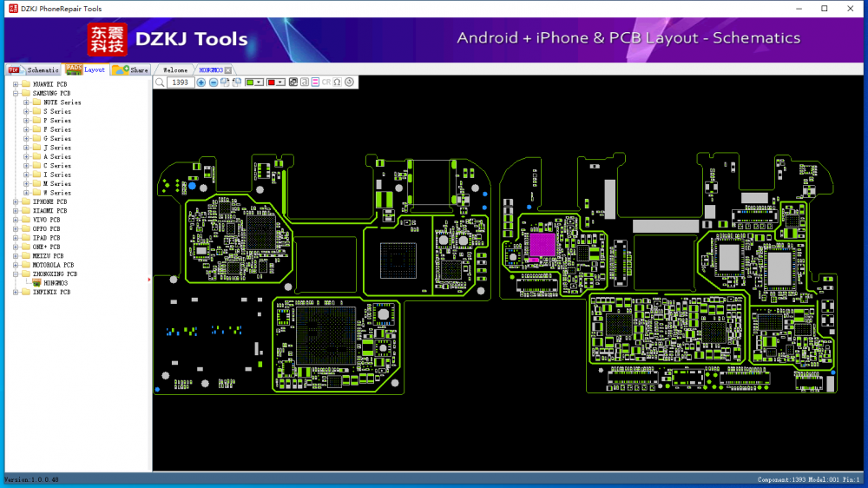Select SAMSUNG PCB tree item
868x488 pixels.
pos(51,93)
